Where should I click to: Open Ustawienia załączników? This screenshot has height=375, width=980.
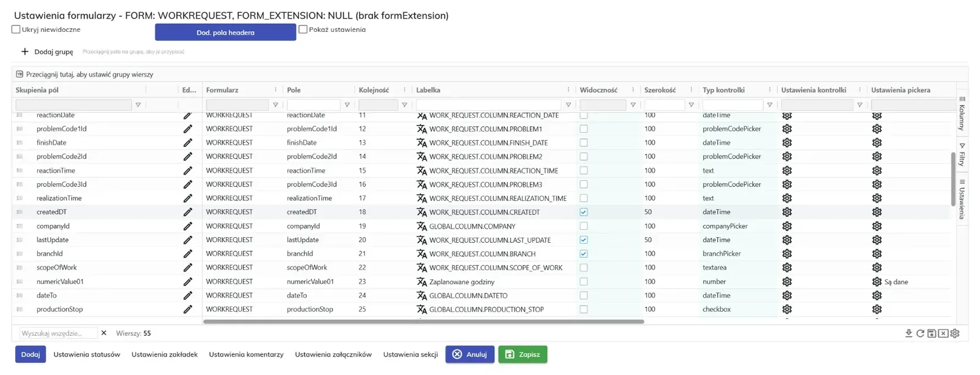click(333, 354)
